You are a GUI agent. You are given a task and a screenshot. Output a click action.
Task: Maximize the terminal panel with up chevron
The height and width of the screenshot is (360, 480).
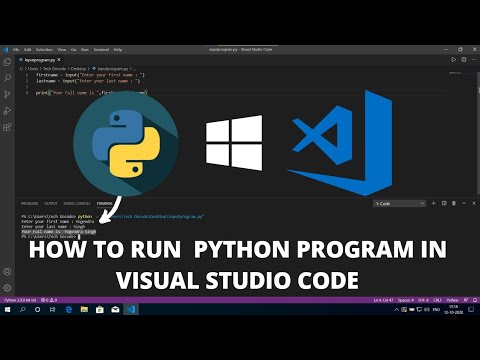(464, 203)
